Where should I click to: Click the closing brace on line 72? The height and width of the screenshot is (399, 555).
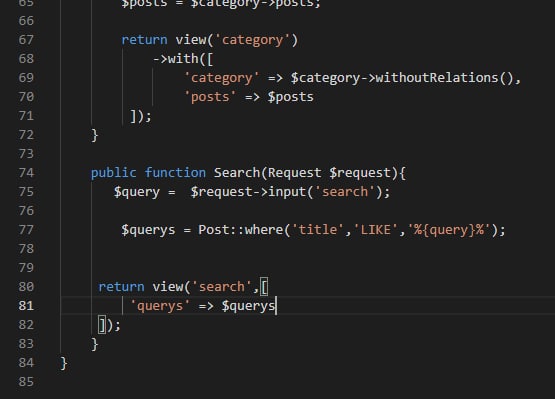coord(95,135)
